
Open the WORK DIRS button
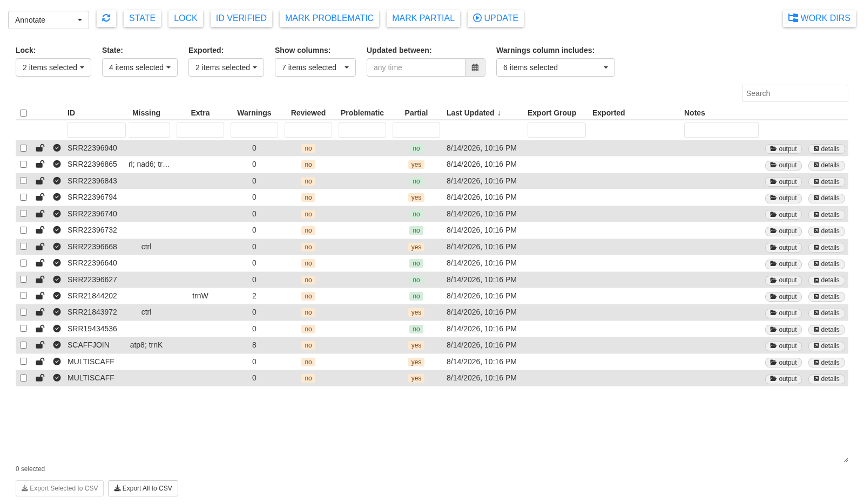coord(819,18)
